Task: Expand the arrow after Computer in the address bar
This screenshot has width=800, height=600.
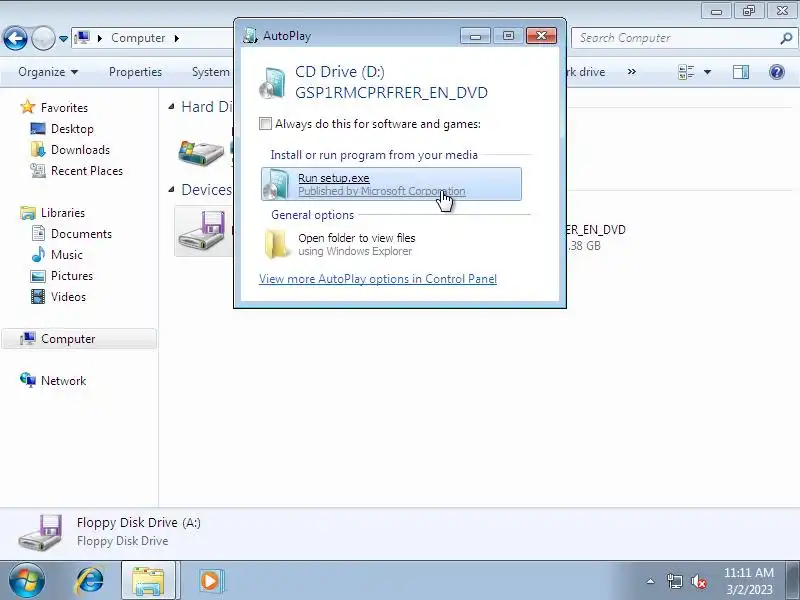Action: click(177, 38)
